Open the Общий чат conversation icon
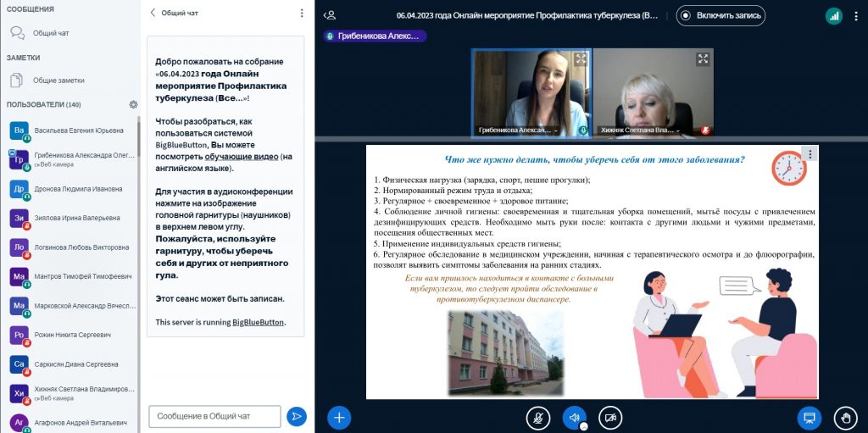 [x=17, y=33]
